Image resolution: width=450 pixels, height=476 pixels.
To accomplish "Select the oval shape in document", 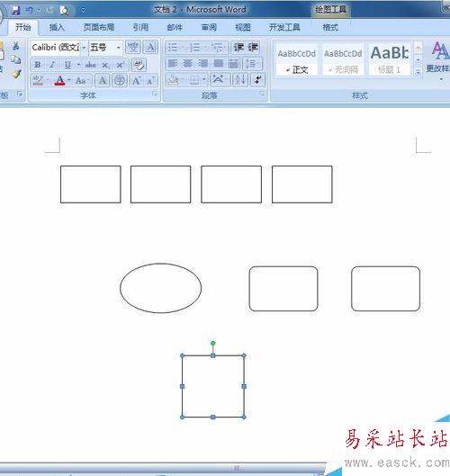I will pyautogui.click(x=160, y=288).
